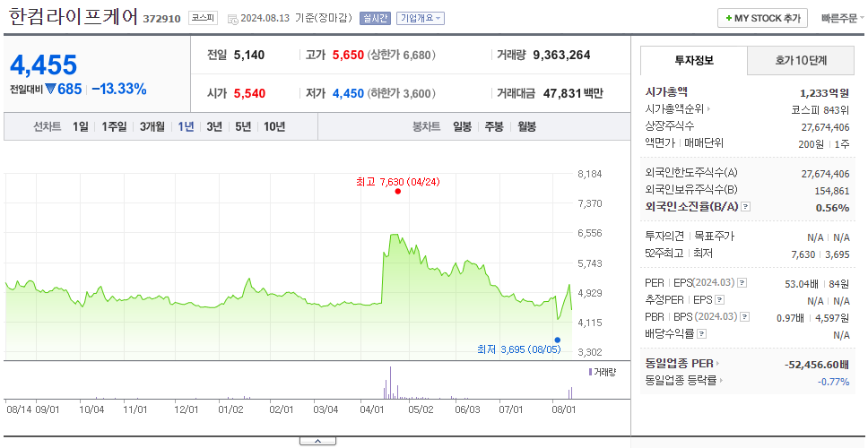Click the MY STOCK 추가 button

(x=763, y=18)
